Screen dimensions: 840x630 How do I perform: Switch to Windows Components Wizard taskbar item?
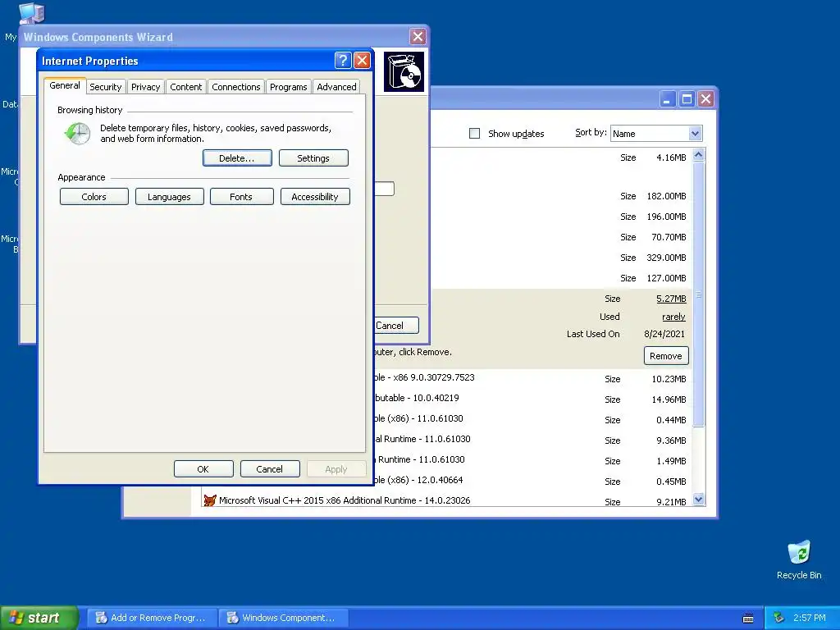(x=283, y=618)
